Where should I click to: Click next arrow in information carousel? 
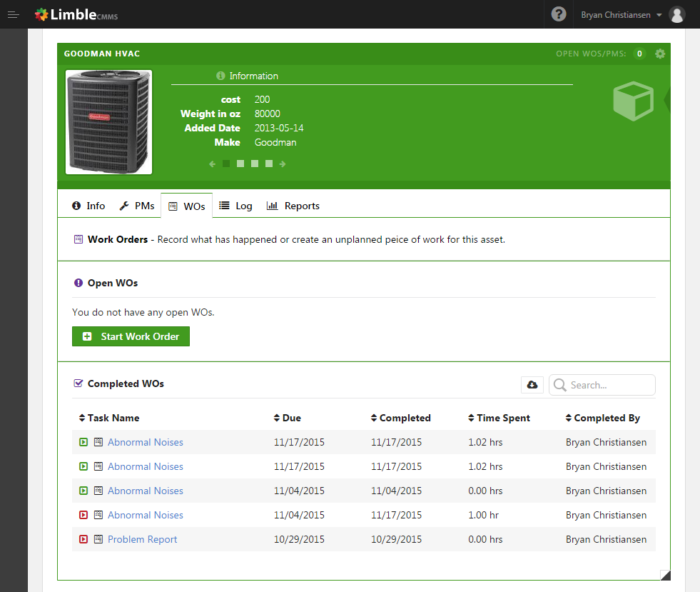pos(283,164)
